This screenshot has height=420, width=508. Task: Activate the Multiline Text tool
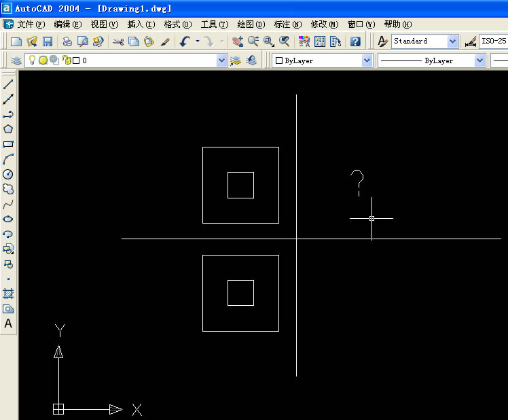pyautogui.click(x=8, y=323)
